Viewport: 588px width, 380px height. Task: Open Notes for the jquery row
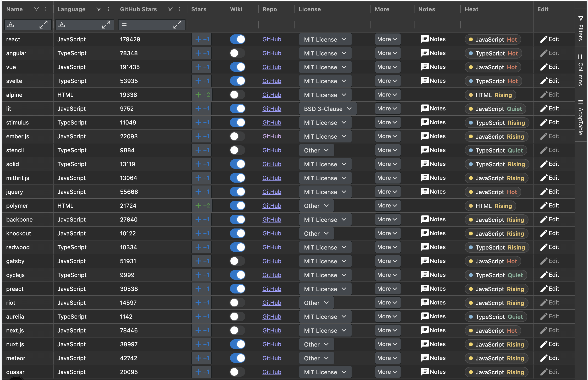click(x=433, y=192)
